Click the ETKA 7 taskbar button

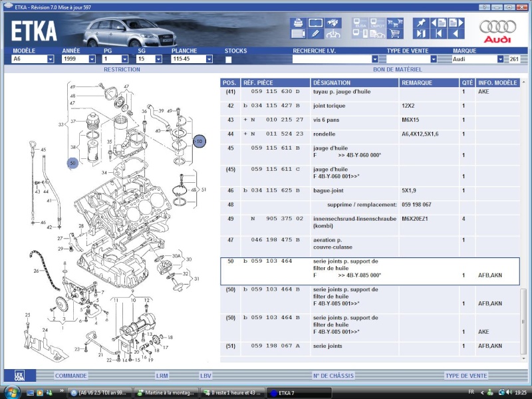pyautogui.click(x=299, y=393)
